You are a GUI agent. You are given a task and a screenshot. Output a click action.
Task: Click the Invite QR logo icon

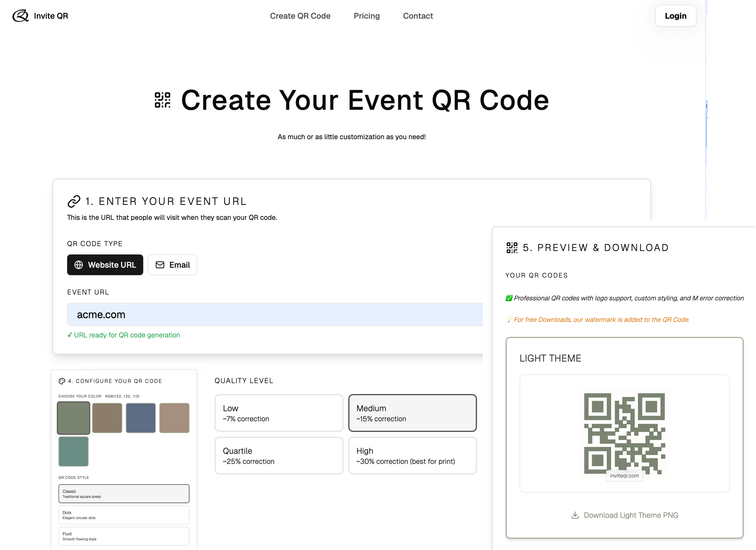point(21,16)
